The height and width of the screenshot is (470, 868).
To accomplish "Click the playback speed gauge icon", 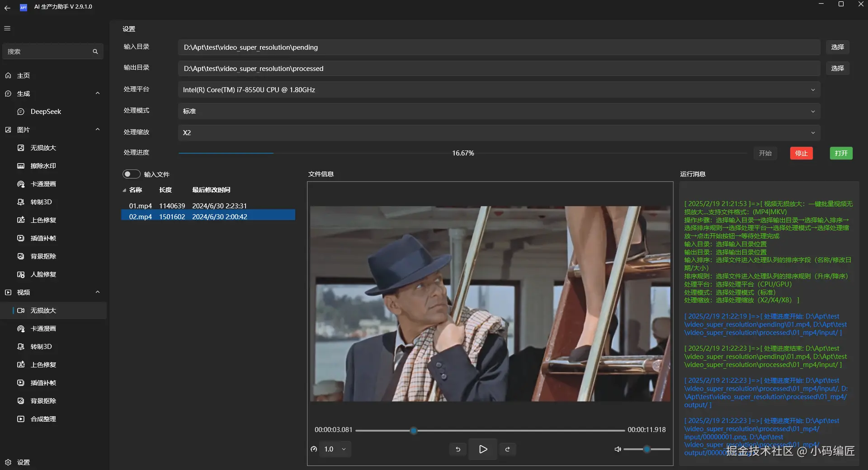I will [x=314, y=449].
